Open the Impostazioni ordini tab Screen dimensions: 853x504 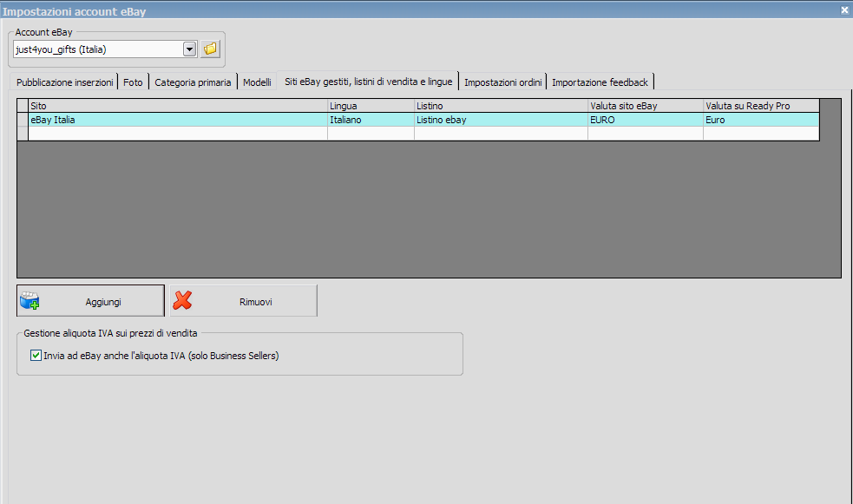click(x=502, y=82)
